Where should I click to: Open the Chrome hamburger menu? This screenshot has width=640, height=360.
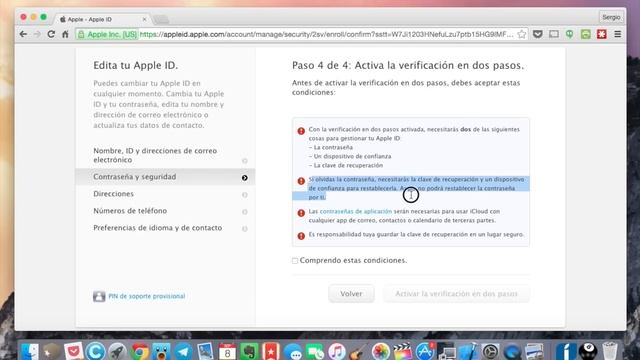618,34
